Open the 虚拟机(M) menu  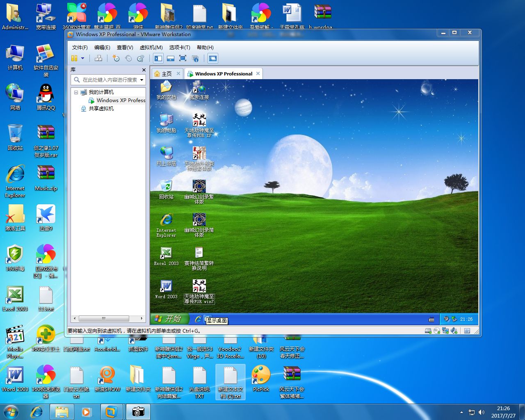coord(151,47)
